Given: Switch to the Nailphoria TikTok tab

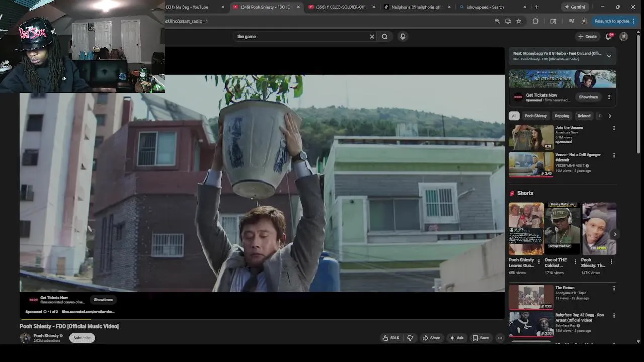Looking at the screenshot, I should point(417,7).
